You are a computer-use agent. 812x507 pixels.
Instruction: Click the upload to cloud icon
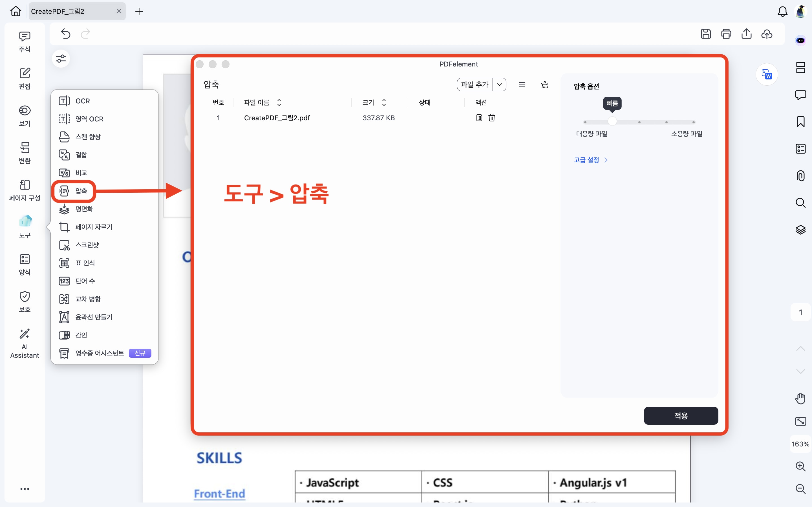click(x=767, y=34)
